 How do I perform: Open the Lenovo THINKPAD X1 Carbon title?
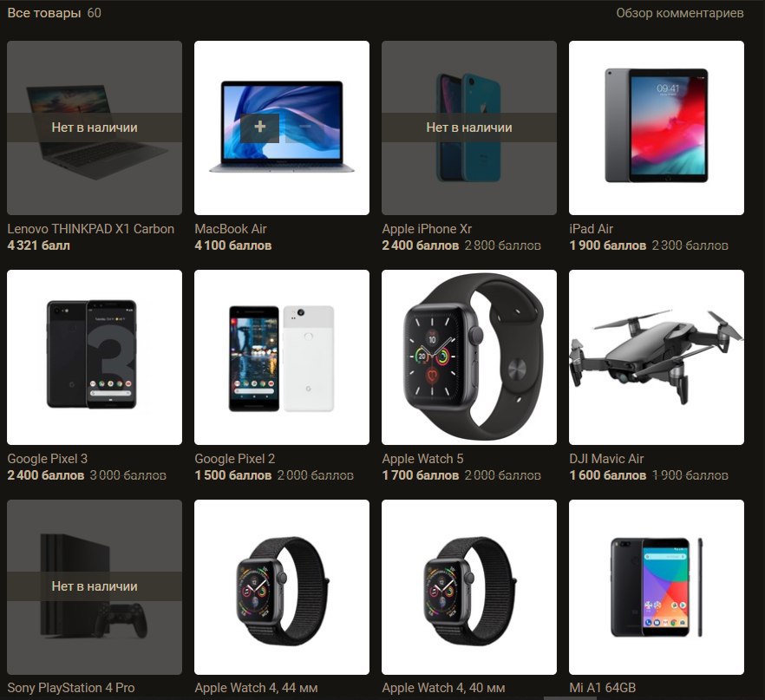(91, 229)
